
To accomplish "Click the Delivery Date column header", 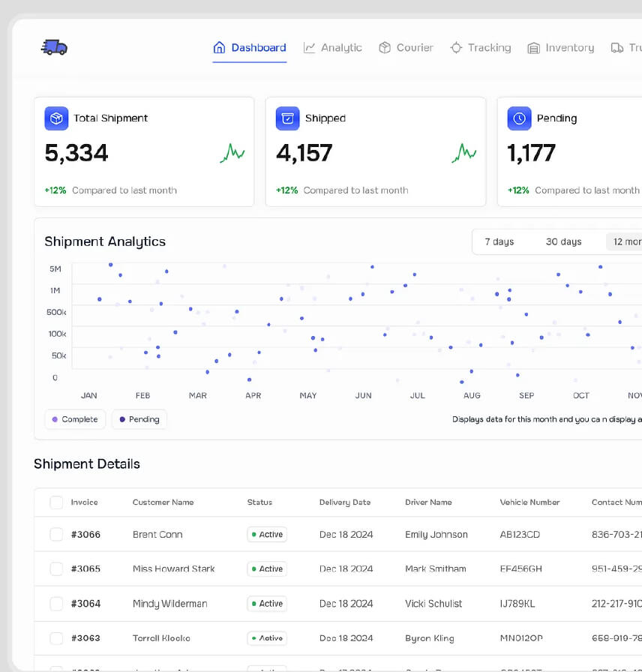I will point(344,502).
